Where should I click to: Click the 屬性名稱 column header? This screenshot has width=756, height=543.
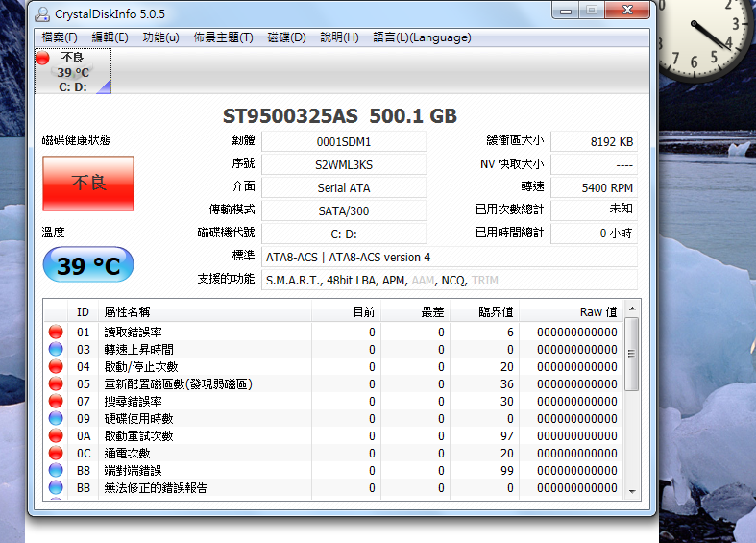coord(205,312)
